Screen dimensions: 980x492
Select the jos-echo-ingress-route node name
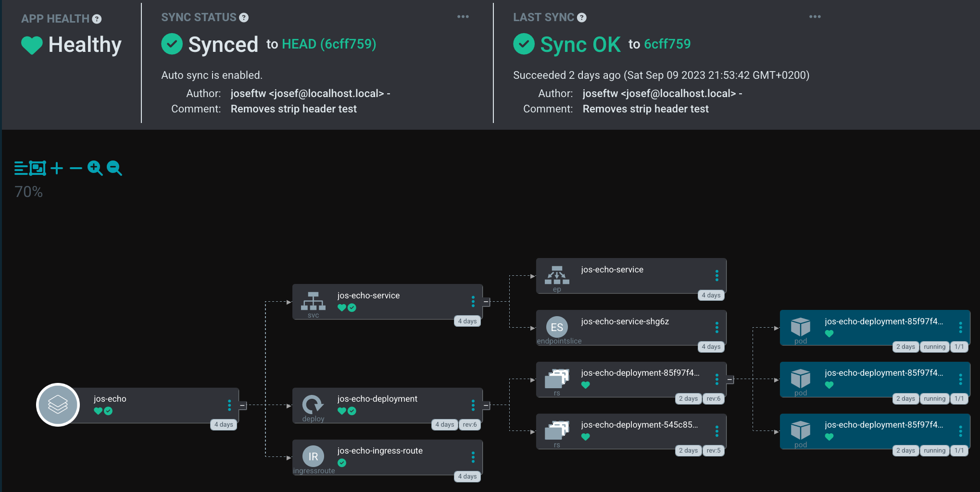380,451
